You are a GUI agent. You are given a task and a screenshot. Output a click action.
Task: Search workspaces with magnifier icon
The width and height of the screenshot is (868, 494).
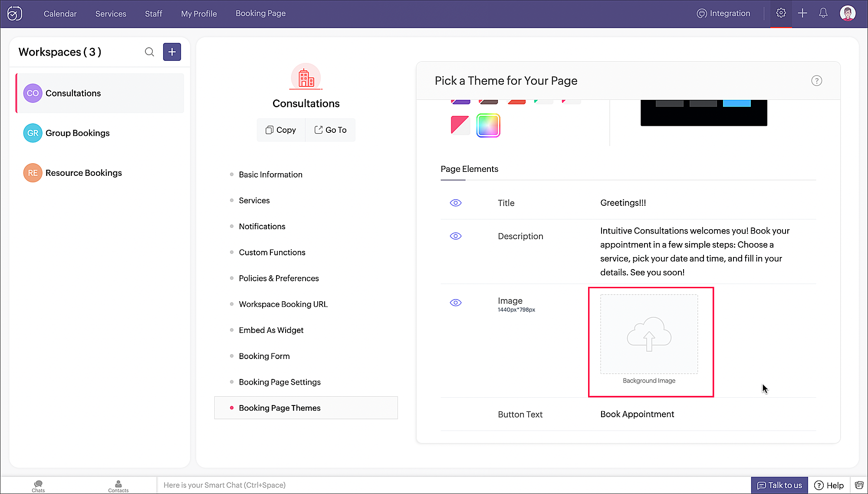pos(149,52)
